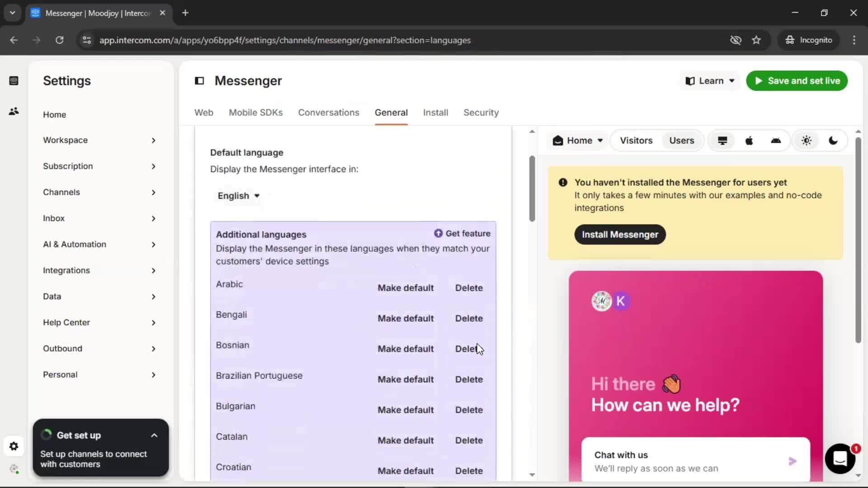Click the send arrow in Chat with us
Viewport: 868px width, 488px height.
click(x=793, y=461)
